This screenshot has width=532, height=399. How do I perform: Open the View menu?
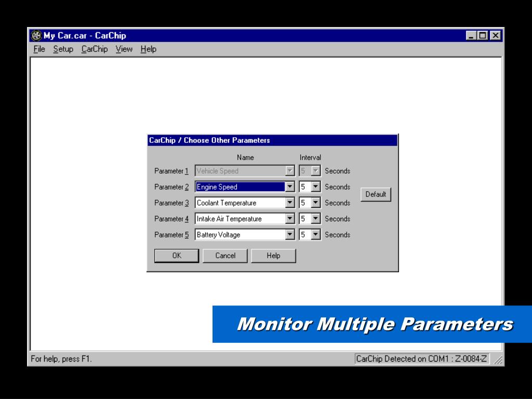pyautogui.click(x=124, y=49)
